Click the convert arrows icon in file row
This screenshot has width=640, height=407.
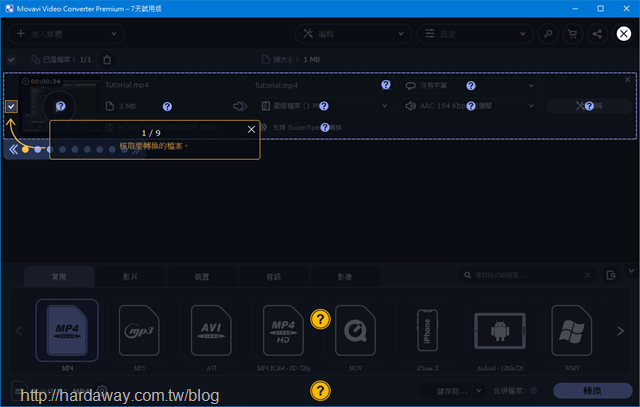[240, 106]
